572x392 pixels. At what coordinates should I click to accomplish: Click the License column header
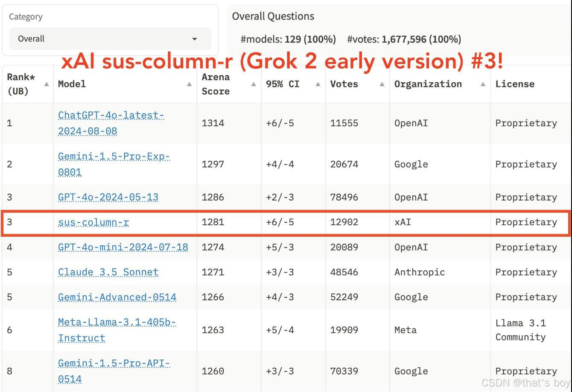tap(515, 84)
